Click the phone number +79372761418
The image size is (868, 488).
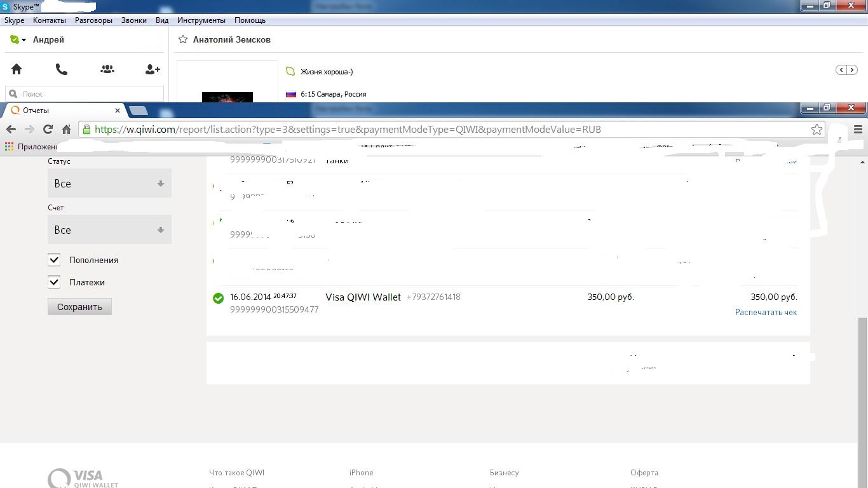[x=433, y=297]
